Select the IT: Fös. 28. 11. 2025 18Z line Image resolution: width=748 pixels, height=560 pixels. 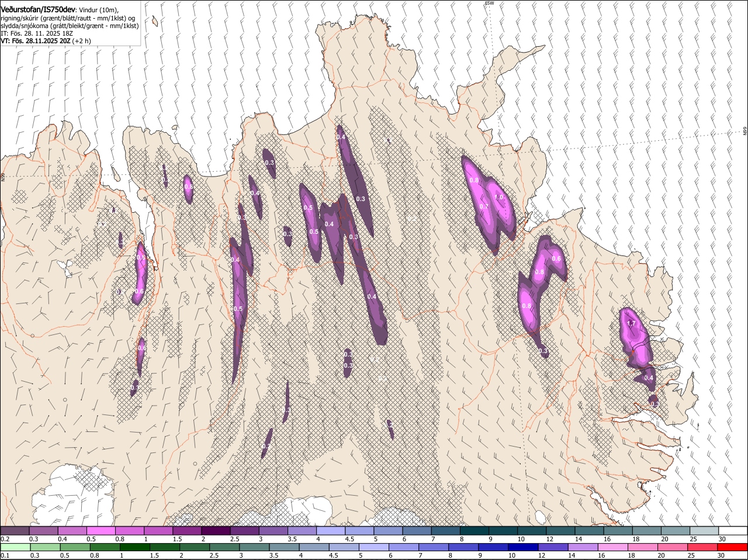click(36, 33)
